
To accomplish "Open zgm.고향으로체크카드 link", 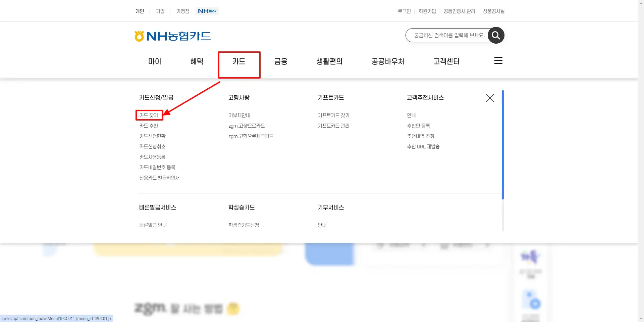I will click(x=251, y=136).
